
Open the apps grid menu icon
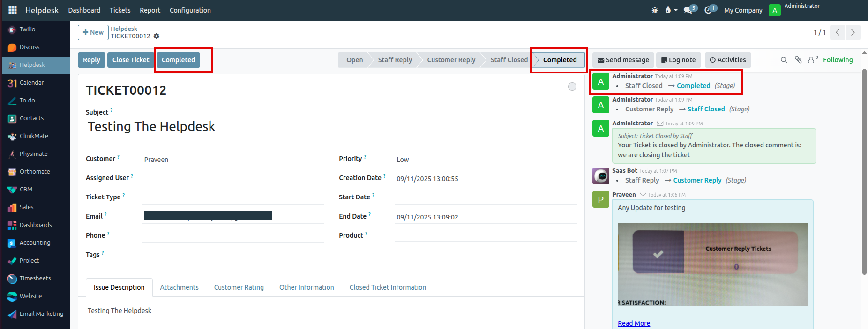pyautogui.click(x=13, y=10)
